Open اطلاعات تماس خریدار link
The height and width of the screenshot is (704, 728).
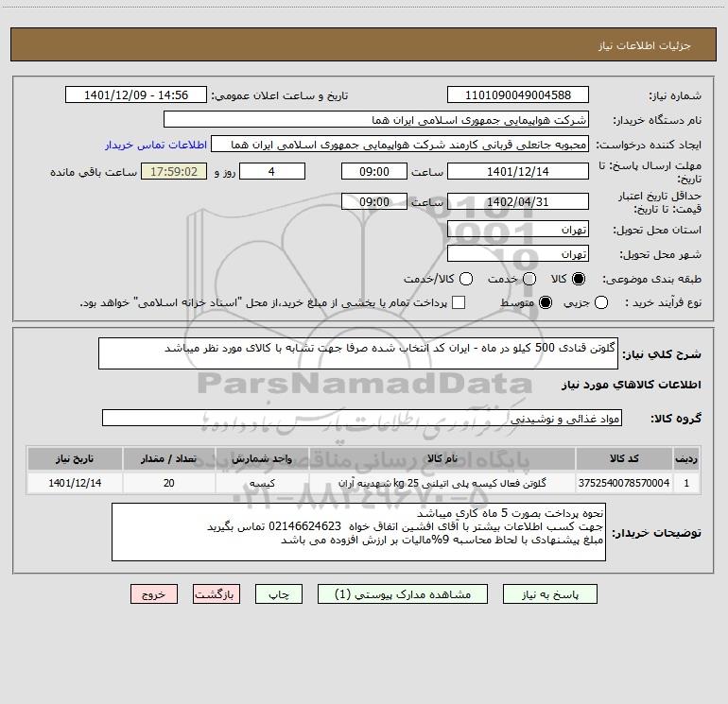pos(156,145)
